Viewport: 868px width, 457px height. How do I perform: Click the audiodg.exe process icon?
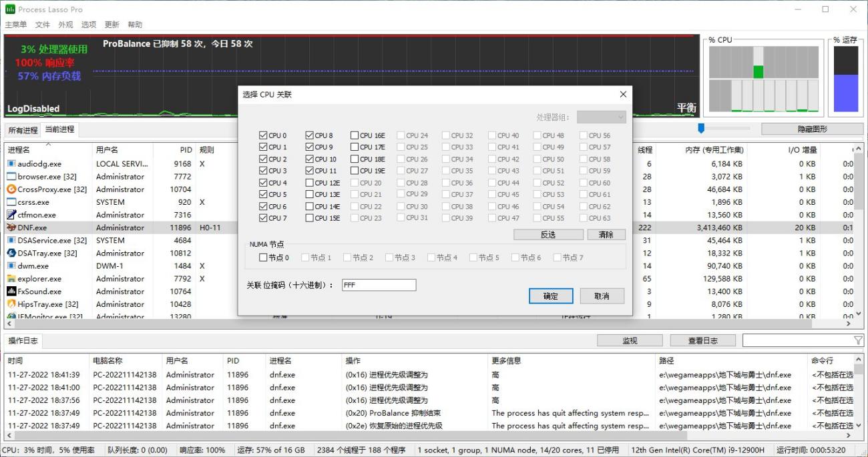click(x=12, y=163)
